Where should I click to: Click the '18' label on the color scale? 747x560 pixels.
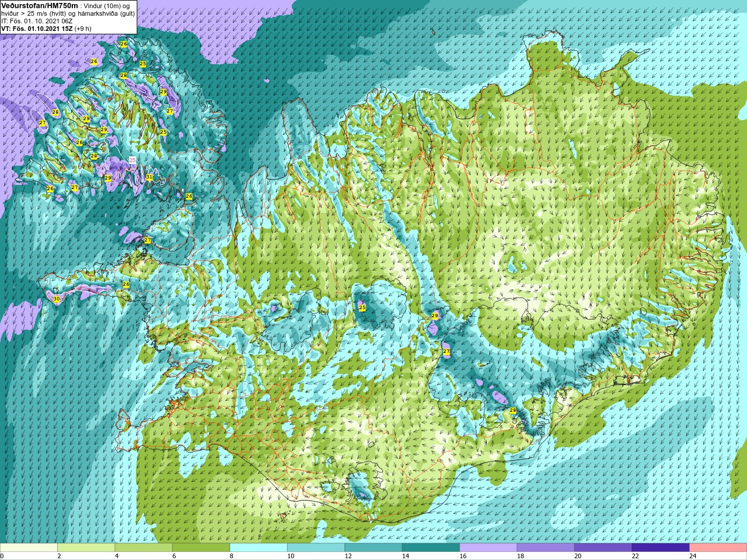click(520, 556)
